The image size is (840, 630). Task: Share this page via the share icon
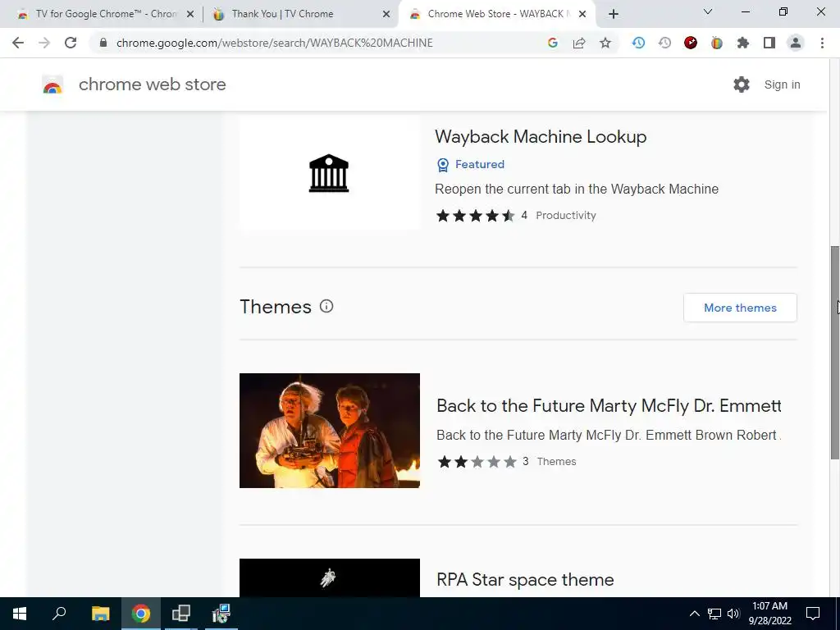579,43
